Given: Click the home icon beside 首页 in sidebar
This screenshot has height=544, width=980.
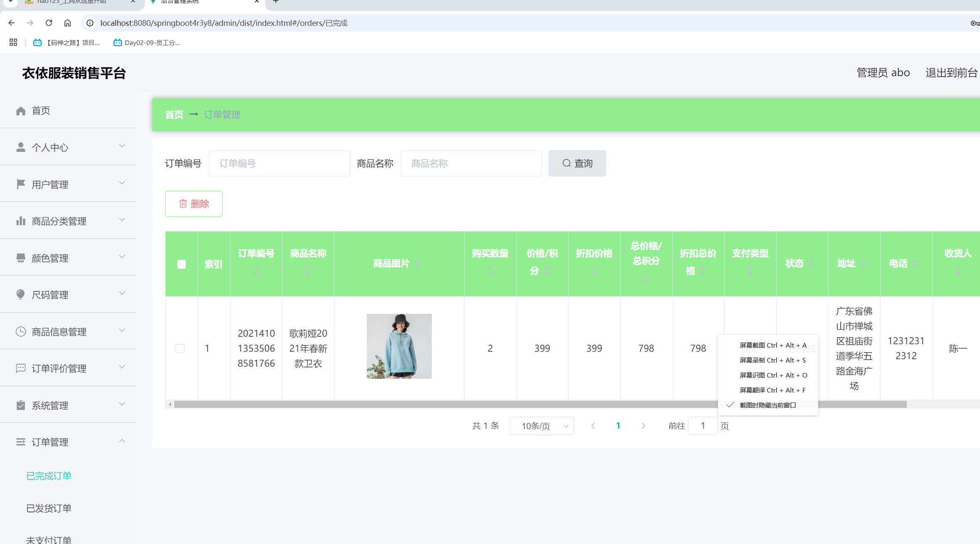Looking at the screenshot, I should (21, 111).
